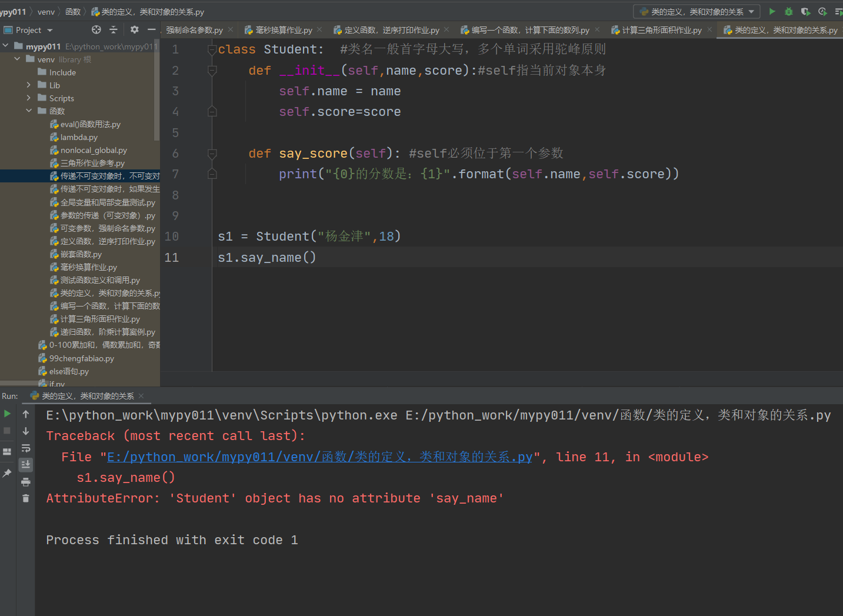
Task: Restore layout icon in Run panel
Action: click(7, 452)
